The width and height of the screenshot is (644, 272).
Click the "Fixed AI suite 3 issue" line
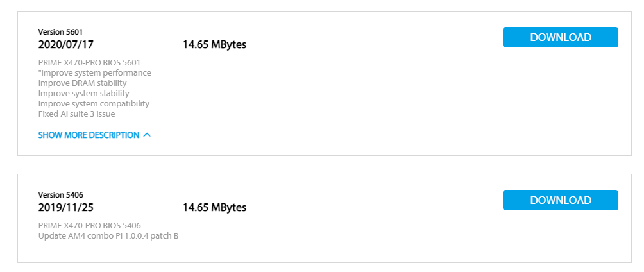coord(76,114)
